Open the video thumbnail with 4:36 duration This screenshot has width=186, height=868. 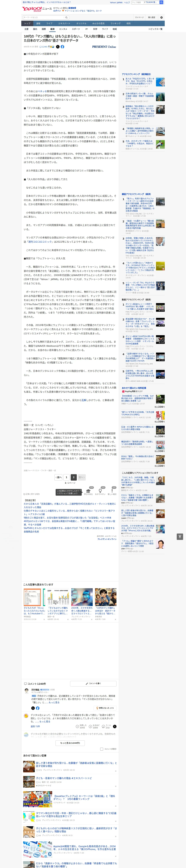coord(160,322)
